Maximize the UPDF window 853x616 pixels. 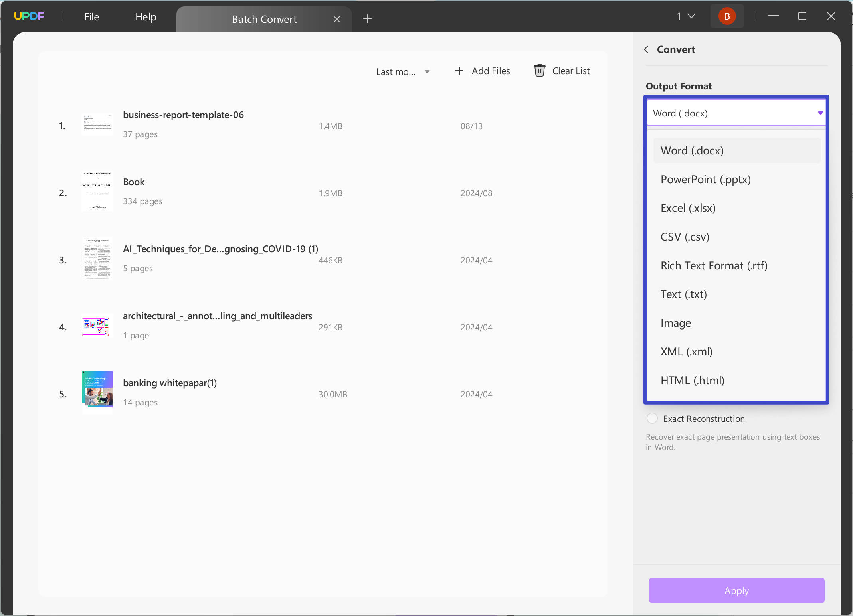pyautogui.click(x=802, y=16)
